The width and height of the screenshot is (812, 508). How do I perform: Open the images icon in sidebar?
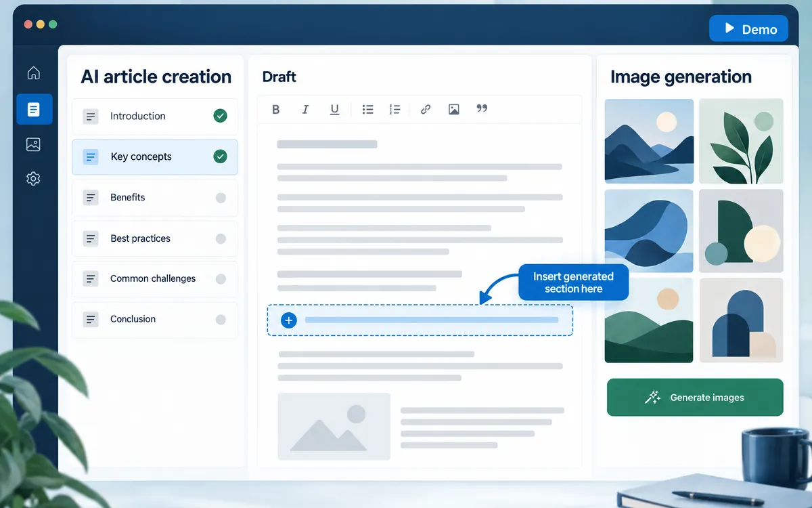33,144
